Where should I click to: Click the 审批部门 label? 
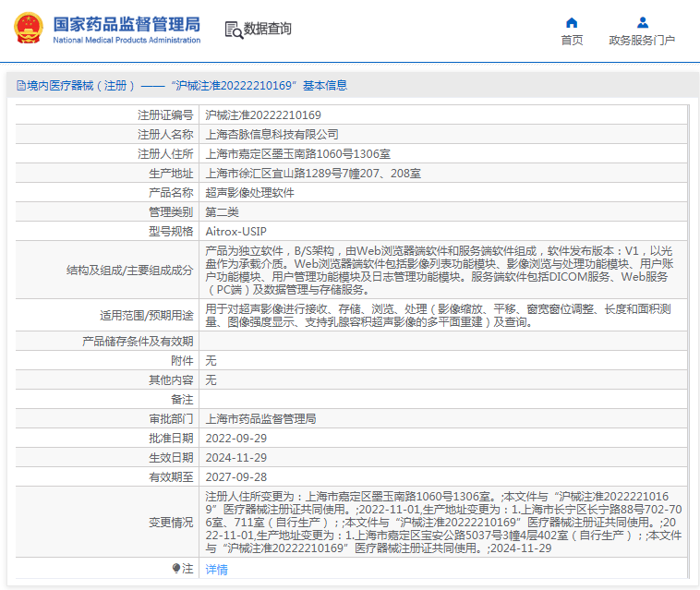click(171, 419)
